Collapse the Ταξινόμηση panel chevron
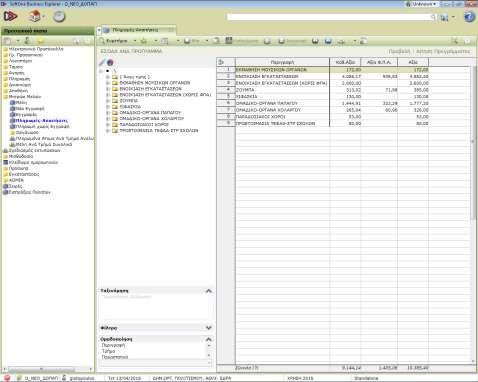 (x=209, y=291)
